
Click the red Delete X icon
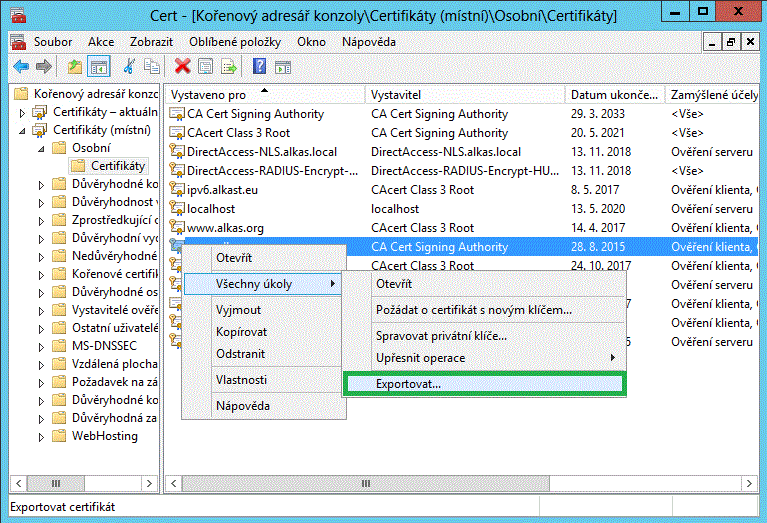(x=182, y=67)
